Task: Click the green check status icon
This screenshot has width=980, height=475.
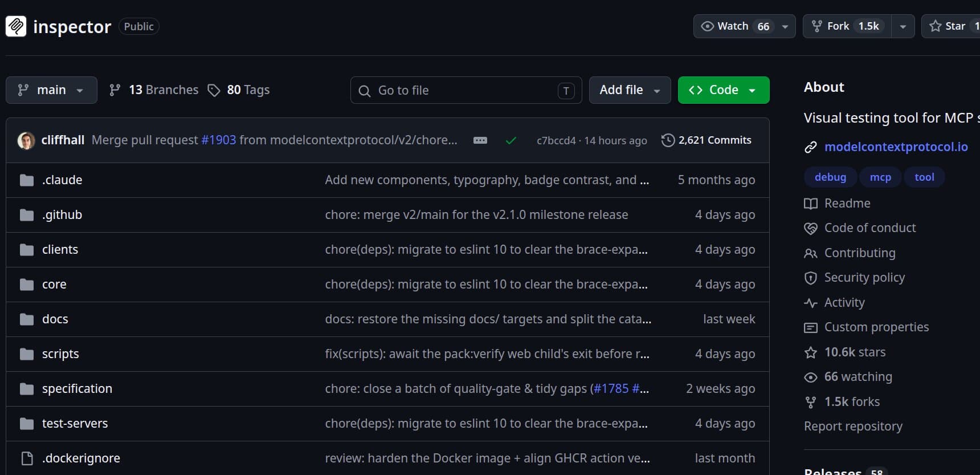Action: (x=511, y=140)
